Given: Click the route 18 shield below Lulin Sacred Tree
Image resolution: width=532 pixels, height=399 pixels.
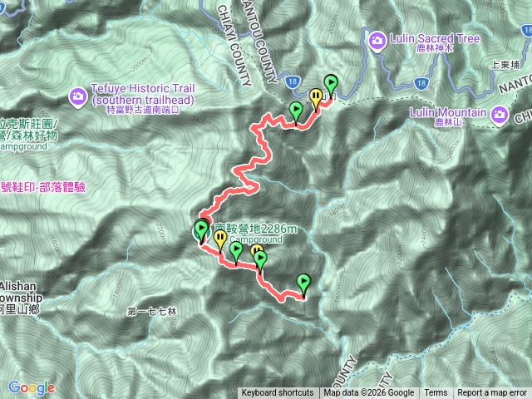Looking at the screenshot, I should coord(421,83).
